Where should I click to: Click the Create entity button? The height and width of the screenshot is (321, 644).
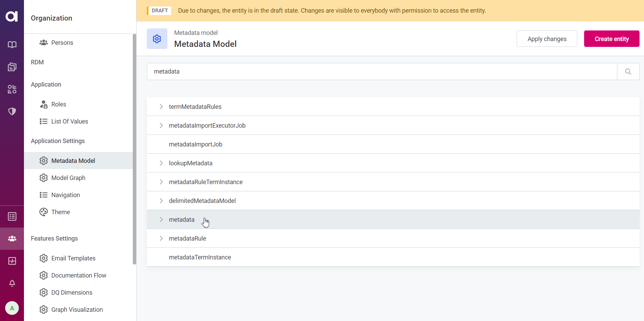611,39
